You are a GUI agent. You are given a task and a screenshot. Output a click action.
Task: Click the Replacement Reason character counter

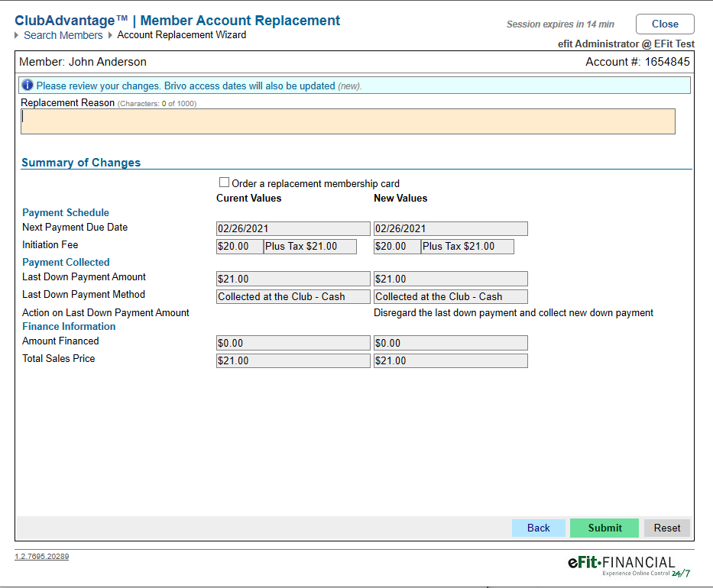click(157, 104)
